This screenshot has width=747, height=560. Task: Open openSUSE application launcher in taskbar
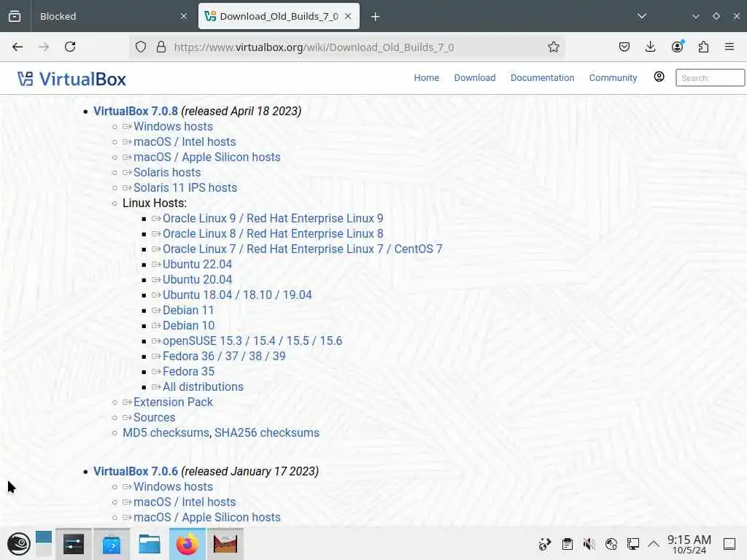[x=18, y=544]
